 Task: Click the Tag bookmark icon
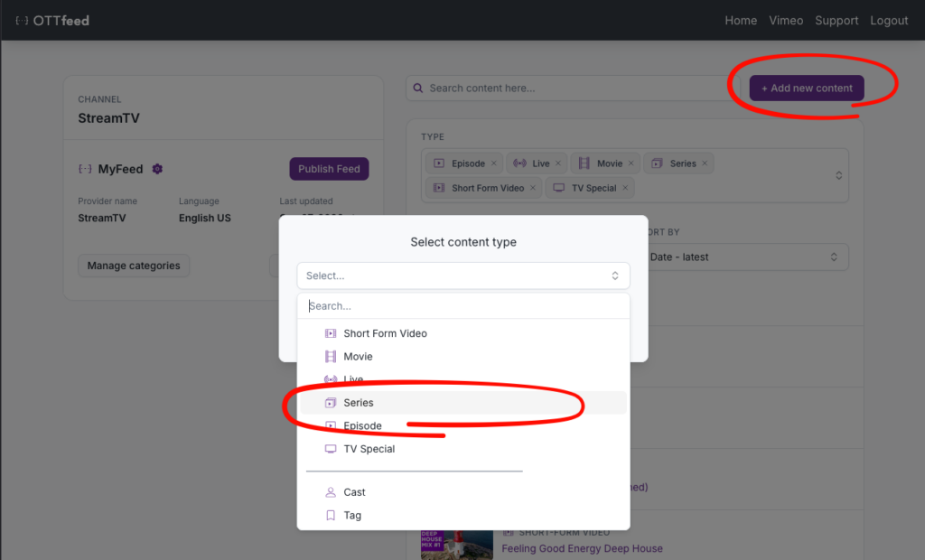(x=331, y=515)
